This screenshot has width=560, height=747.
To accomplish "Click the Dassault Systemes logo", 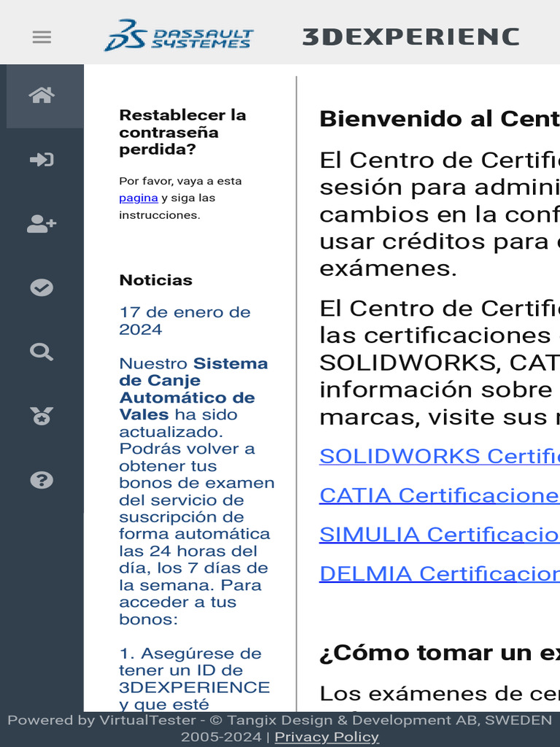I will 179,35.
